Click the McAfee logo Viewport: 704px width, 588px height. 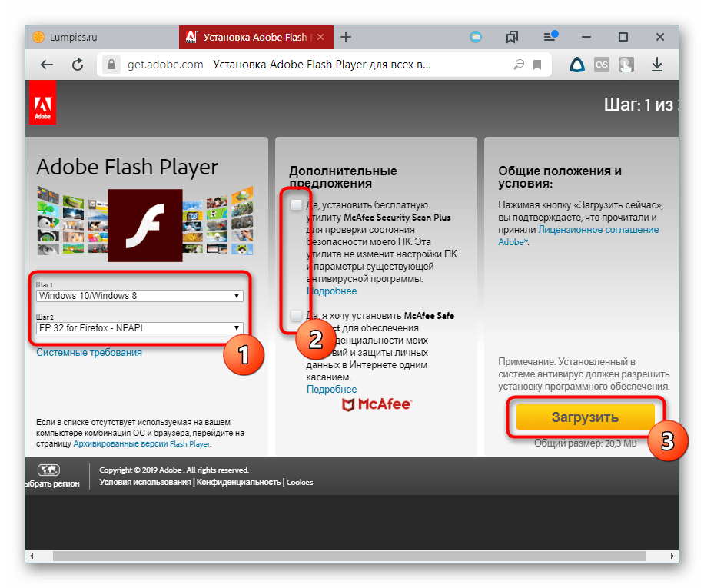click(377, 405)
